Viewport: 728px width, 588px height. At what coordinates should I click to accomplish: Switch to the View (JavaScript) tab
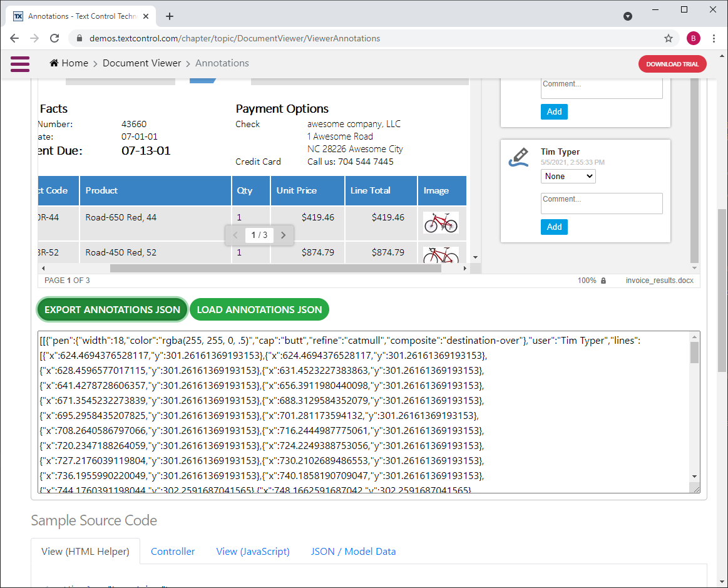click(x=252, y=551)
